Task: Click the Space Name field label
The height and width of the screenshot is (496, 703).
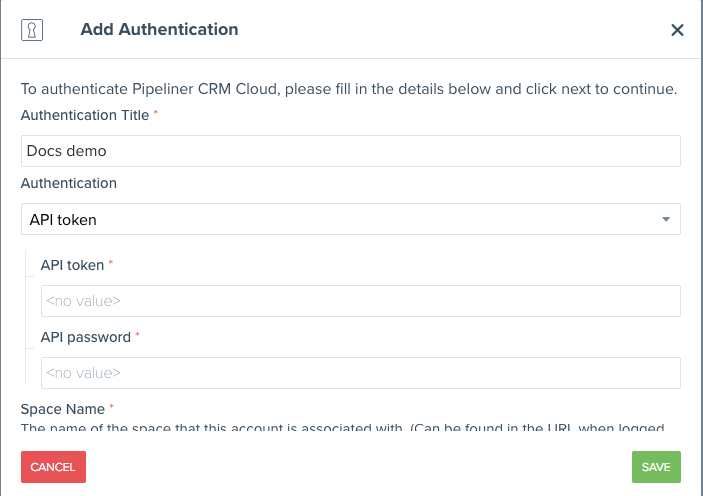Action: pos(62,409)
